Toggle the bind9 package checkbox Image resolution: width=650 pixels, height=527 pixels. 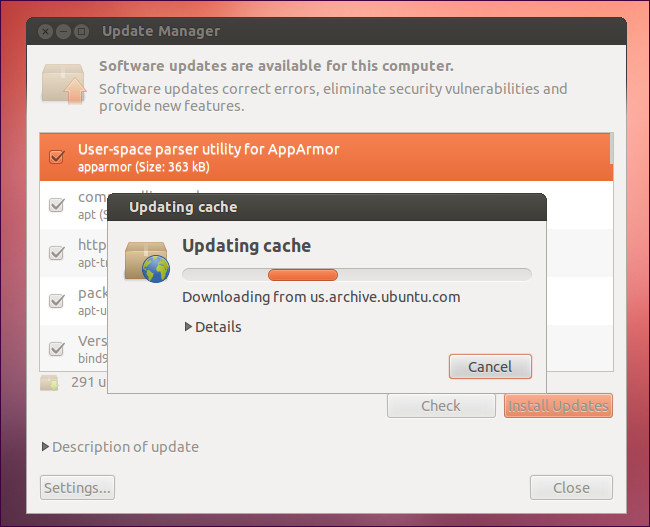57,349
